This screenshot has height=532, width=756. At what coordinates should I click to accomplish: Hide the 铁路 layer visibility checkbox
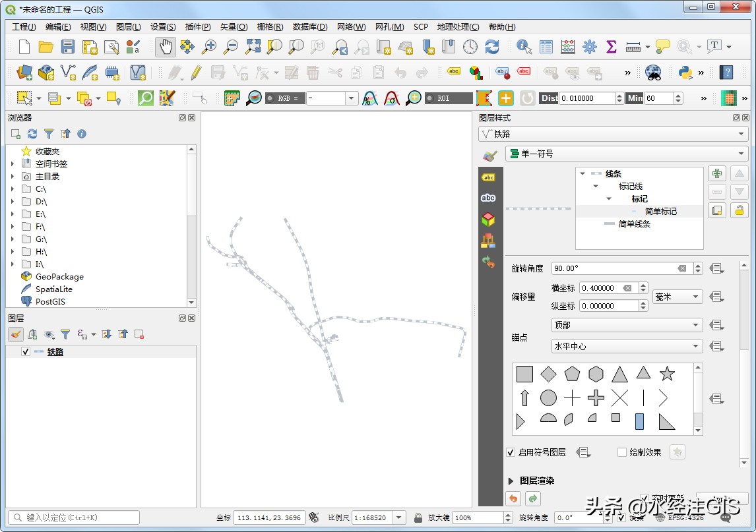pos(26,351)
